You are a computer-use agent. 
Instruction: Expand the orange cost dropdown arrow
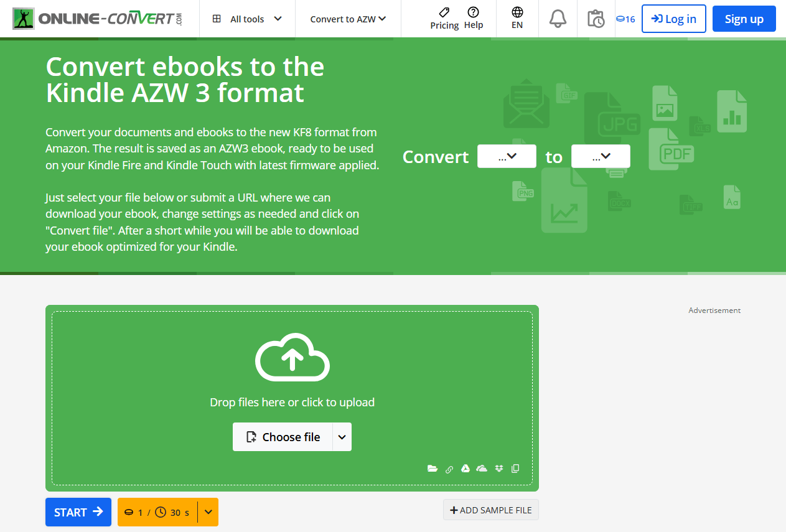coord(208,512)
